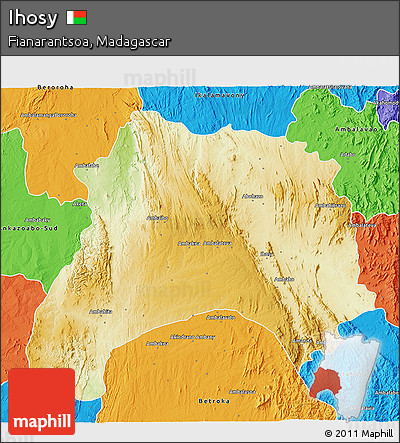Viewport: 400px width, 443px height.
Task: Click the 'Beroroha' region label
Action: tap(55, 87)
